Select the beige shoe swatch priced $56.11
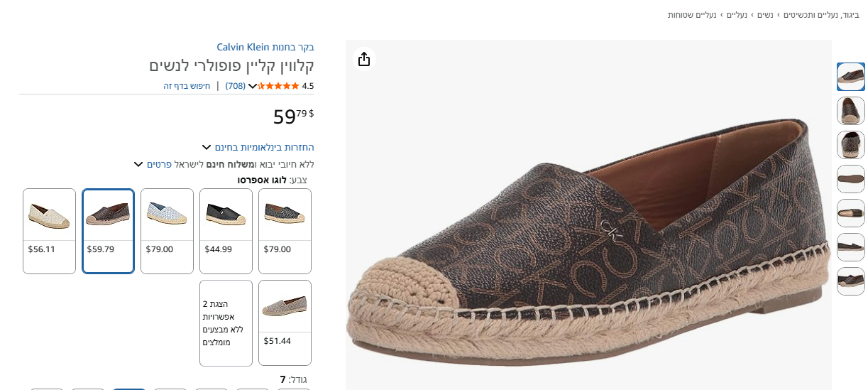 click(x=49, y=231)
